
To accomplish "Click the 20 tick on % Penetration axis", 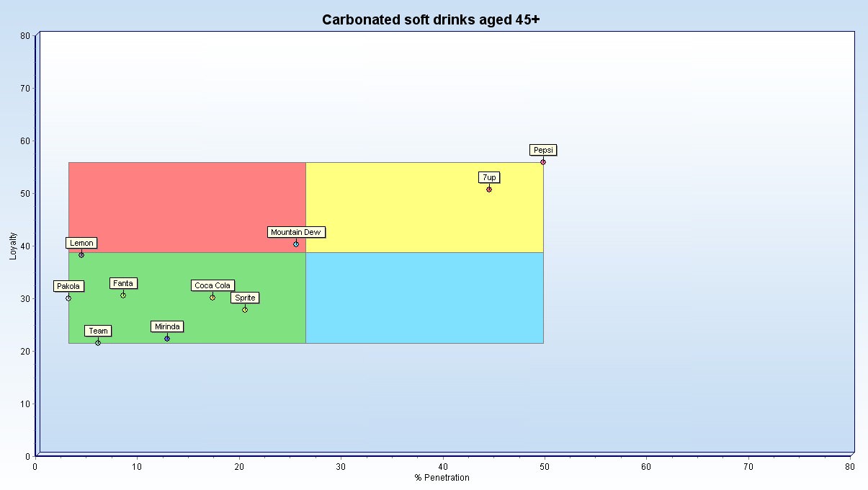I will click(239, 467).
